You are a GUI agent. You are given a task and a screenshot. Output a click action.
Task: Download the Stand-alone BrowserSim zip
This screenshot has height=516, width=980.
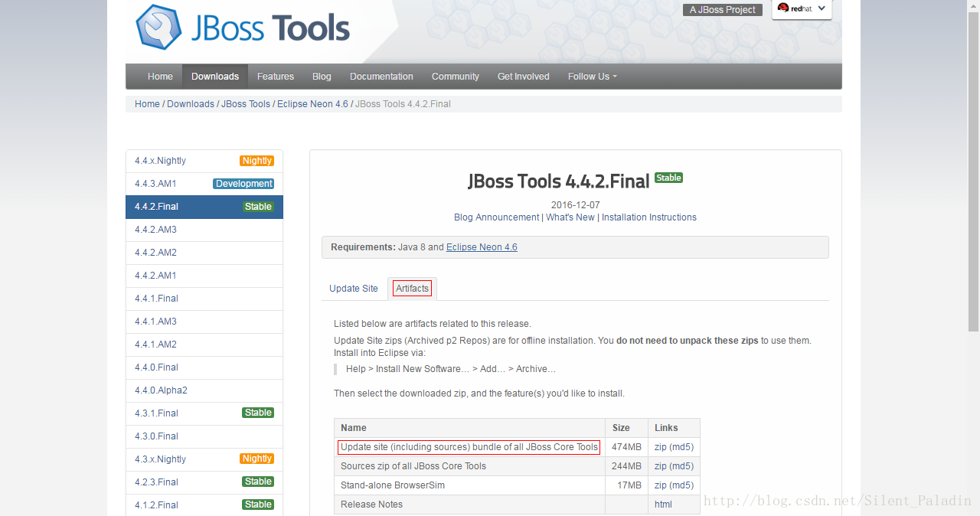[x=660, y=485]
